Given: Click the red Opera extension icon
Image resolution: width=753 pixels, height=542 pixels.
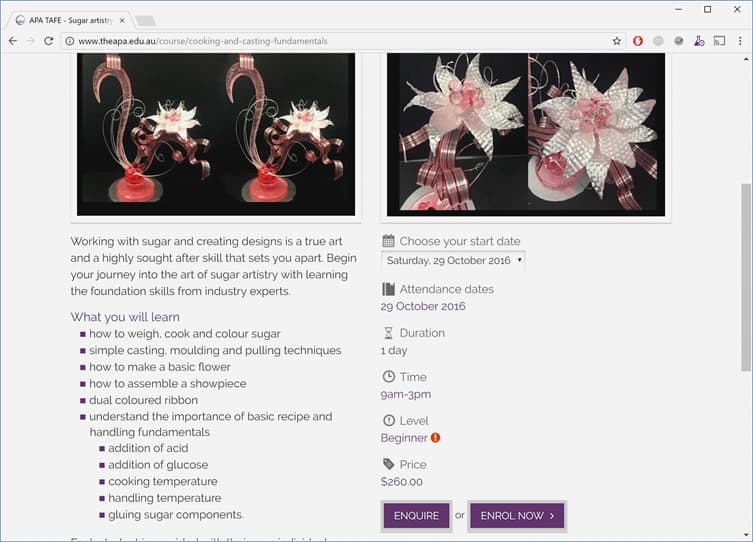Looking at the screenshot, I should 638,41.
